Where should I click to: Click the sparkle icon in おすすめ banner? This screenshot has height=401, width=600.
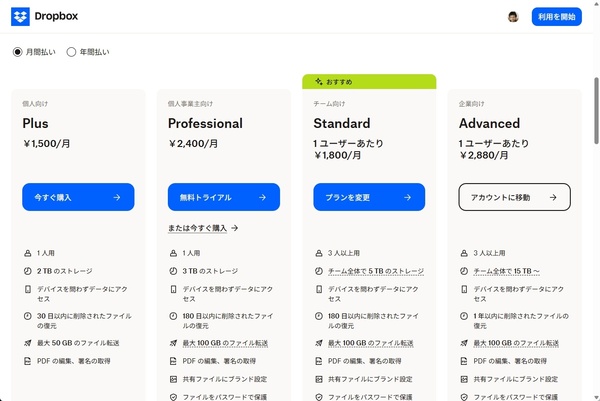coord(319,82)
